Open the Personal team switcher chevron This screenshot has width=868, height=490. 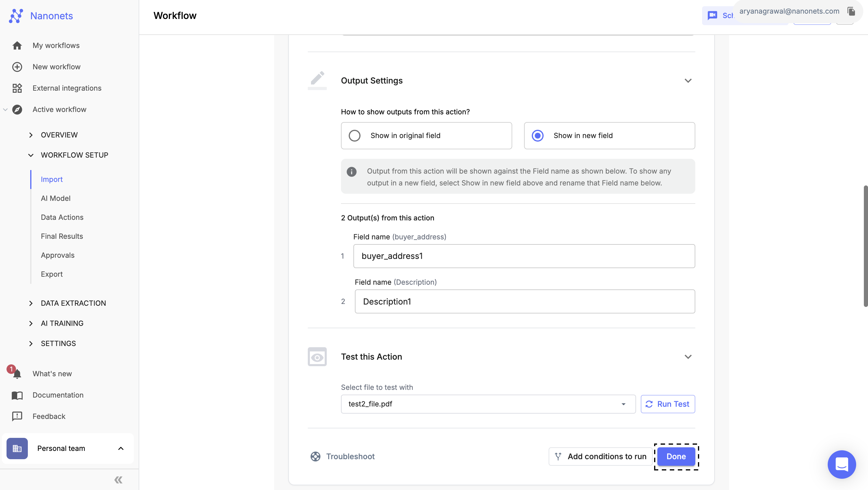click(x=121, y=449)
